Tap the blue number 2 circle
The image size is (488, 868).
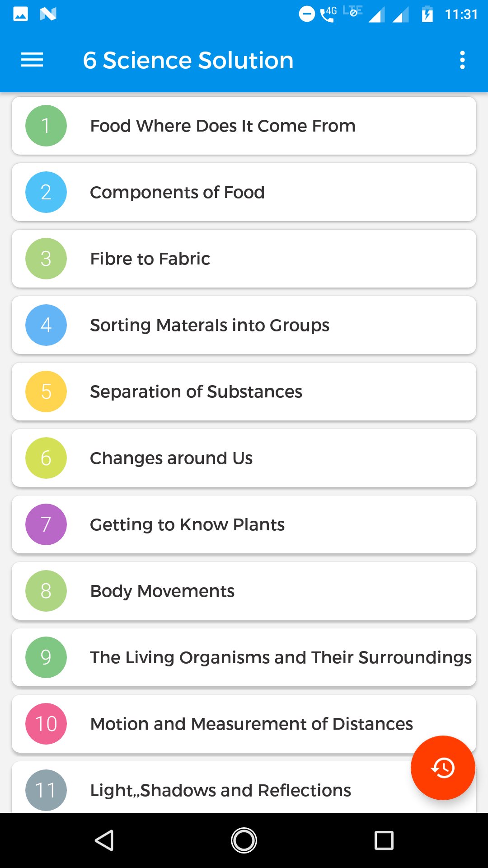click(46, 192)
